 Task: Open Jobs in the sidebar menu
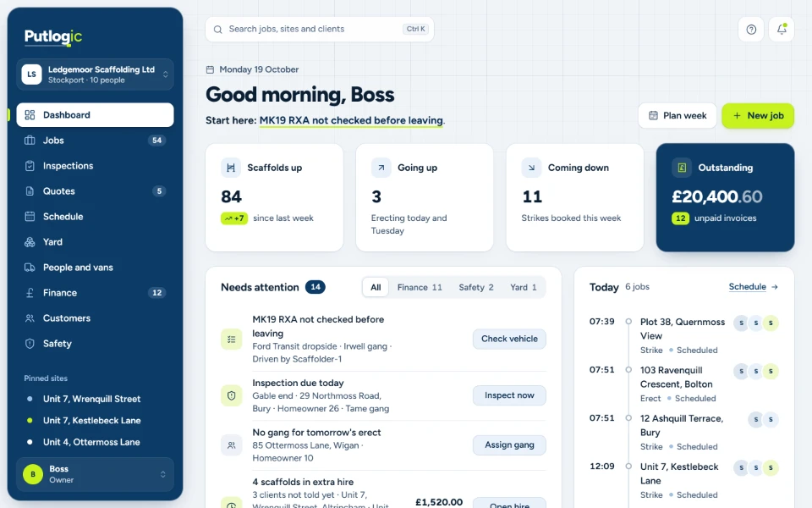[x=96, y=141]
